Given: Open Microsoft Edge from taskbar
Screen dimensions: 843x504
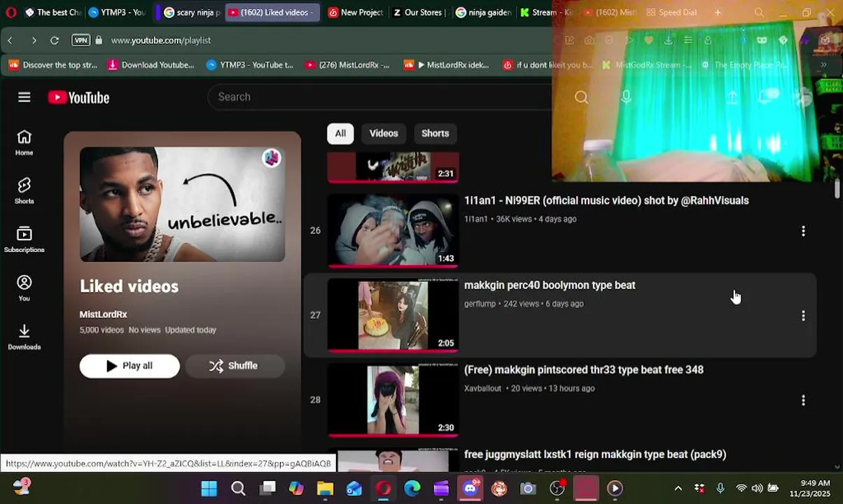Looking at the screenshot, I should pos(412,488).
